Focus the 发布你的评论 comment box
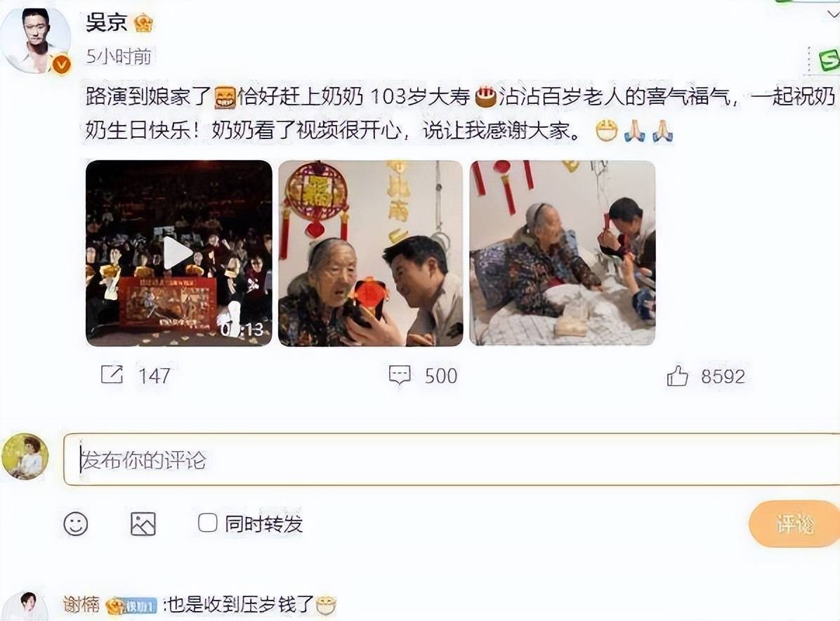Image resolution: width=840 pixels, height=621 pixels. [452, 459]
